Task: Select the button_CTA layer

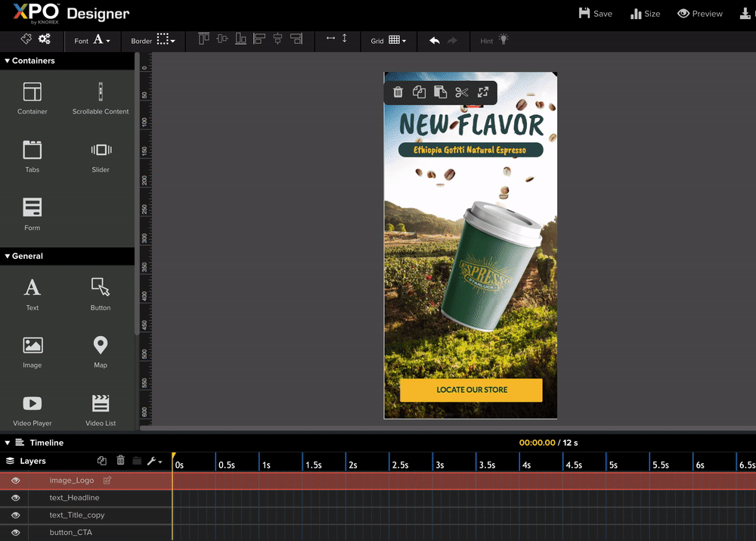Action: [x=70, y=533]
